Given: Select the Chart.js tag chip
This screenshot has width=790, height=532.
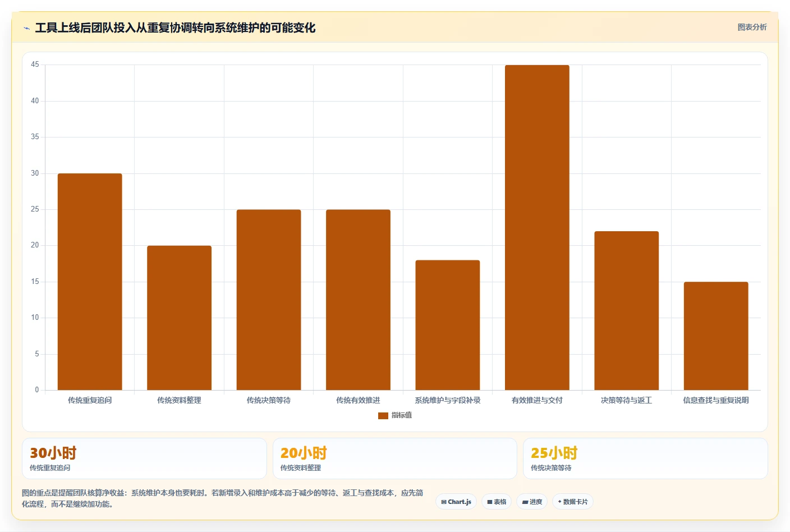Looking at the screenshot, I should (x=456, y=502).
